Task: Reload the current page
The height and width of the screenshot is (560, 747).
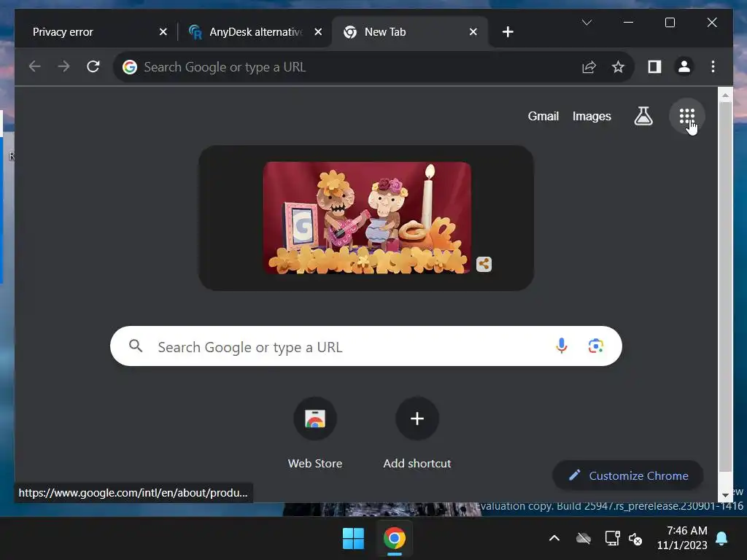Action: 93,66
